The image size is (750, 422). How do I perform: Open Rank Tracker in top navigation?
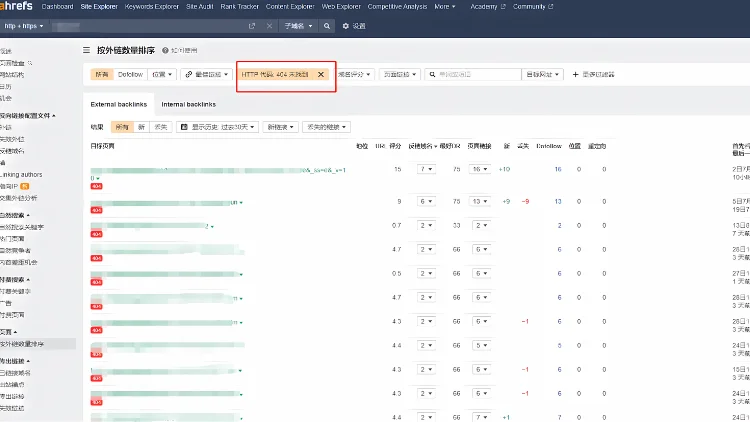click(240, 7)
